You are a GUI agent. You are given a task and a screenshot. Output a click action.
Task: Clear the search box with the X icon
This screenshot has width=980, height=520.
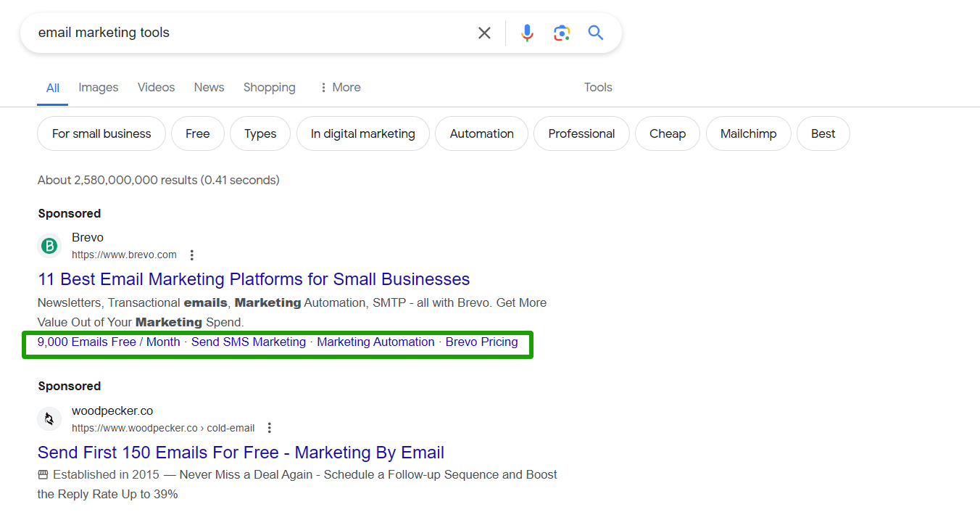(484, 33)
